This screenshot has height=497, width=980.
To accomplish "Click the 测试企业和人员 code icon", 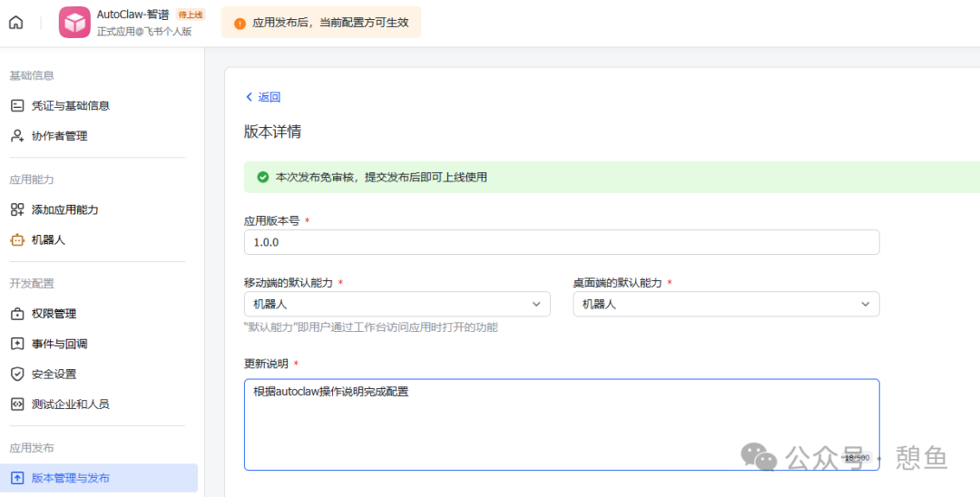I will 17,404.
